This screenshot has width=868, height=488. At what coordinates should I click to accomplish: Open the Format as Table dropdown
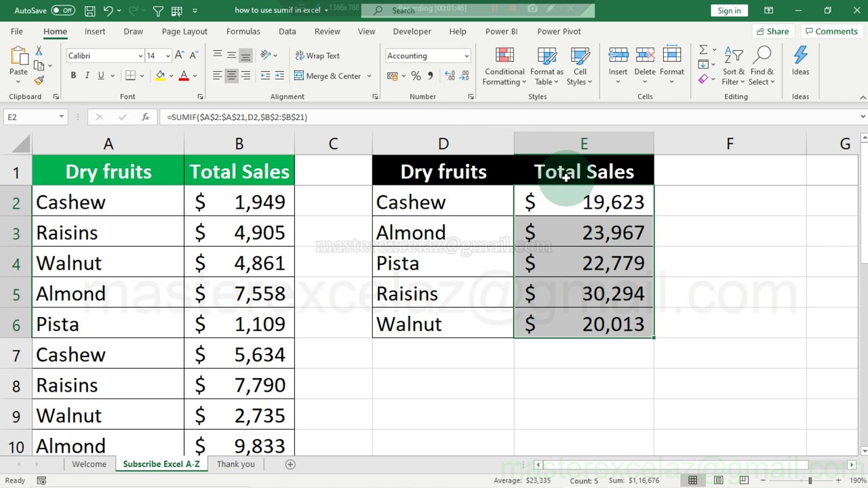(547, 66)
